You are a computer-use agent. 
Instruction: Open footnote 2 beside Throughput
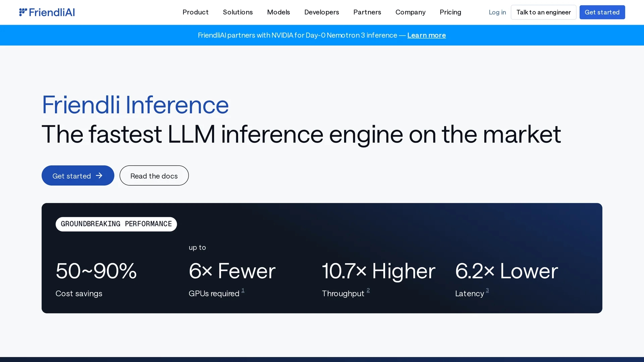tap(368, 291)
